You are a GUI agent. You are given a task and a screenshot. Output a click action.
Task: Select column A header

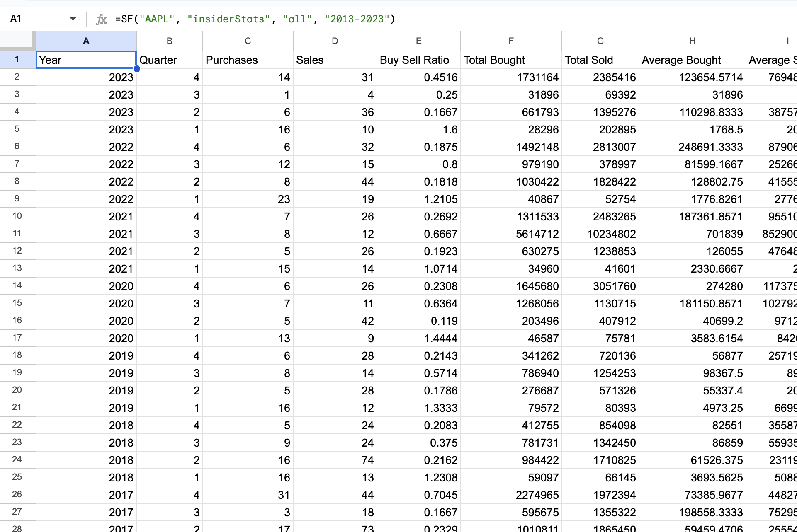pyautogui.click(x=86, y=41)
